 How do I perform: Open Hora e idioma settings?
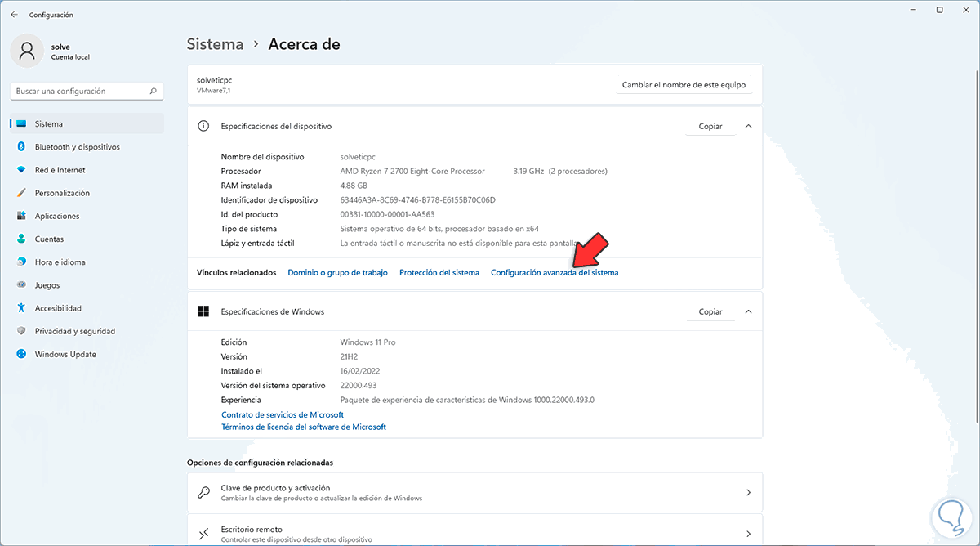pos(87,262)
